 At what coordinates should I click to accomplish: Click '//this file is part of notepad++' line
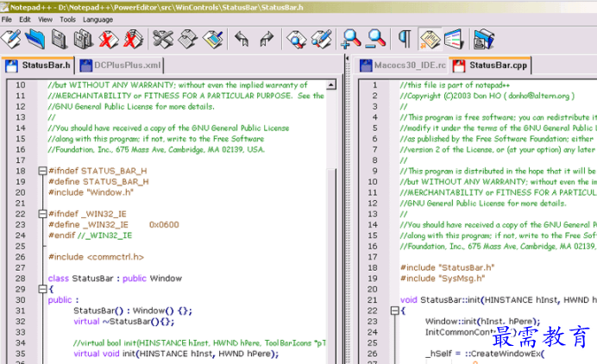pyautogui.click(x=455, y=85)
